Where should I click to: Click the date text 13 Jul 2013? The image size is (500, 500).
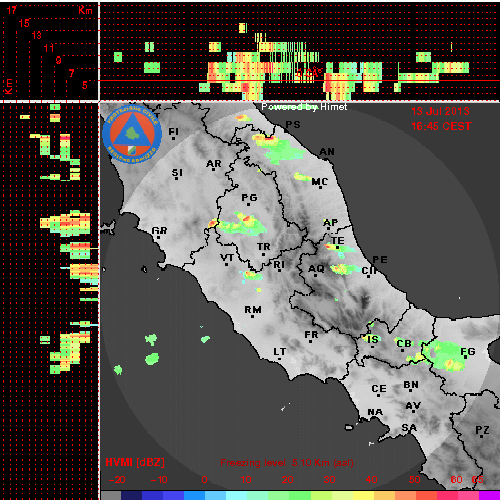pyautogui.click(x=440, y=111)
